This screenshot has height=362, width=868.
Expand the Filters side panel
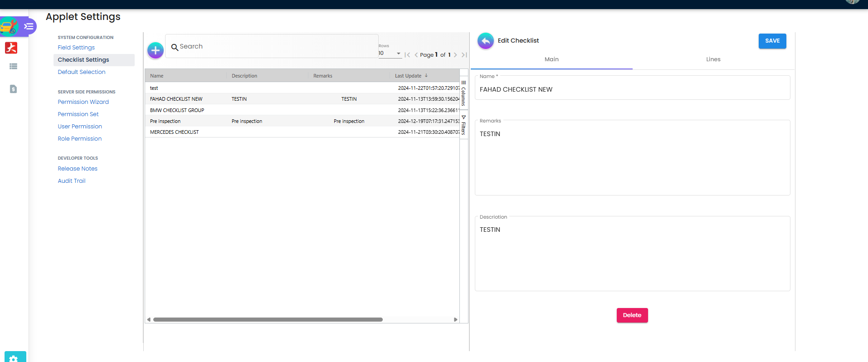[463, 125]
